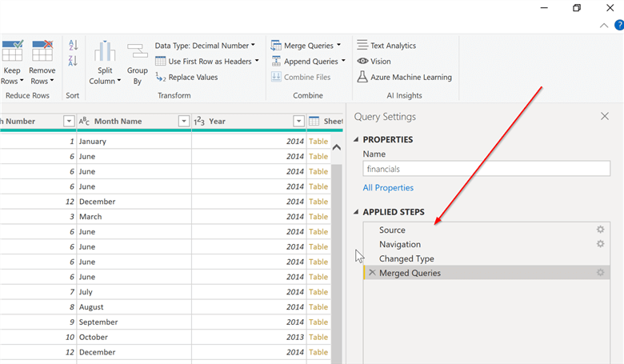Click Use First Row as Headers
This screenshot has height=364, width=624.
click(208, 61)
